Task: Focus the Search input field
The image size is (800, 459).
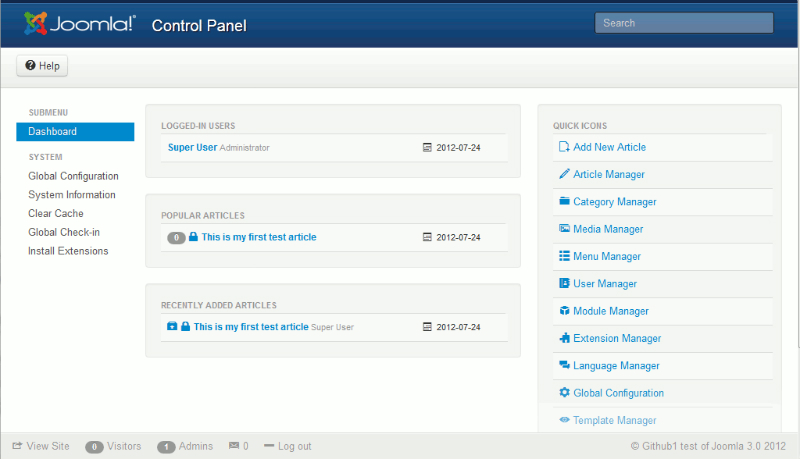Action: pos(684,23)
